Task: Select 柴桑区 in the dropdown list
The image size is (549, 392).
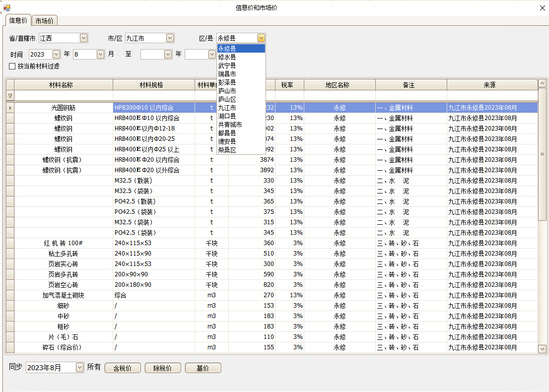Action: 241,150
